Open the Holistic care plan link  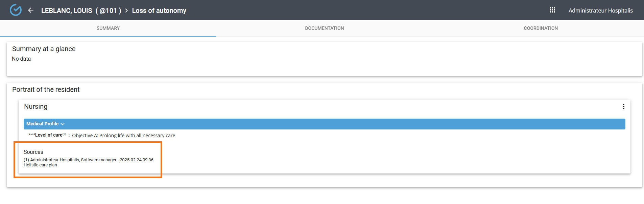pos(40,165)
